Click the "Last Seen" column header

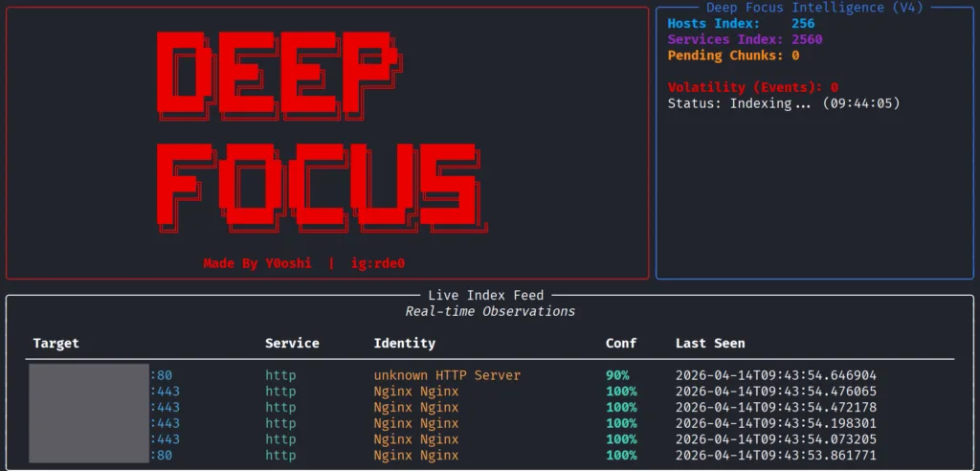[710, 344]
